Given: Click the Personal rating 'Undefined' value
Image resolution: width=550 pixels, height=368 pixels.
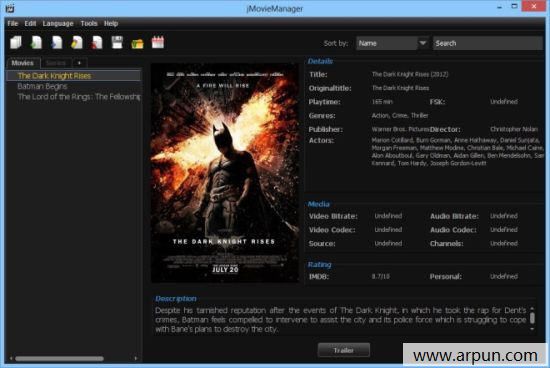Looking at the screenshot, I should click(x=504, y=276).
